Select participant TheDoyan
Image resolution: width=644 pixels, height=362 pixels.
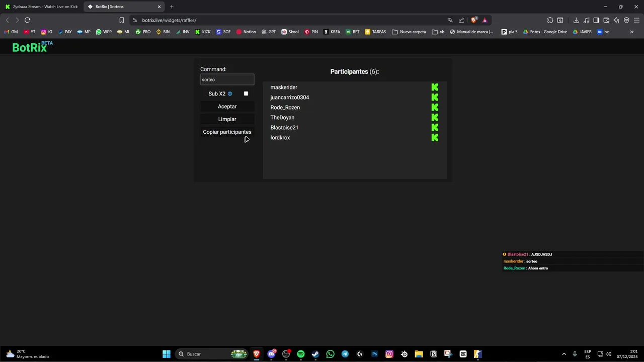point(282,118)
